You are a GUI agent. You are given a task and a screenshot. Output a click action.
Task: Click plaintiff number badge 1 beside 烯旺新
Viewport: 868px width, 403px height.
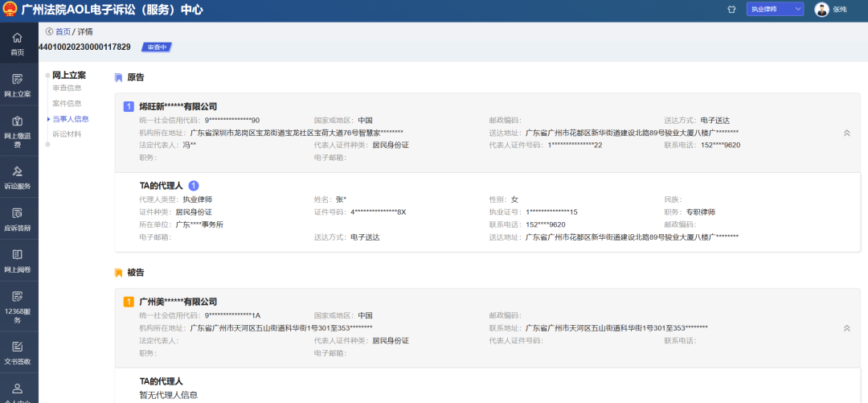pos(129,106)
